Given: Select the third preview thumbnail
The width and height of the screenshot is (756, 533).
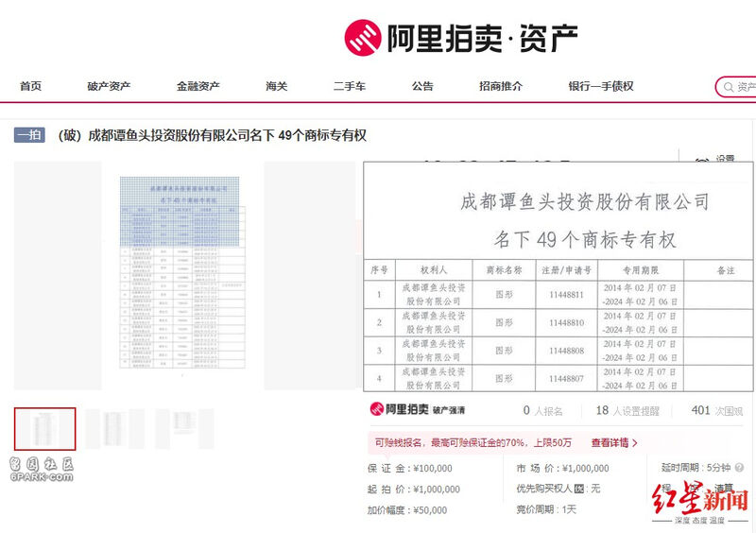Looking at the screenshot, I should (184, 429).
